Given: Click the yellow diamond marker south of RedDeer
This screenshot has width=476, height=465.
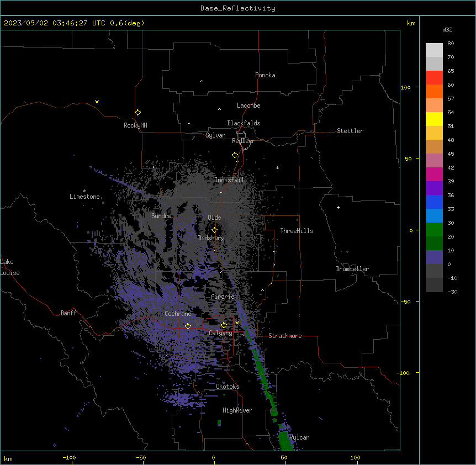Looking at the screenshot, I should [235, 155].
